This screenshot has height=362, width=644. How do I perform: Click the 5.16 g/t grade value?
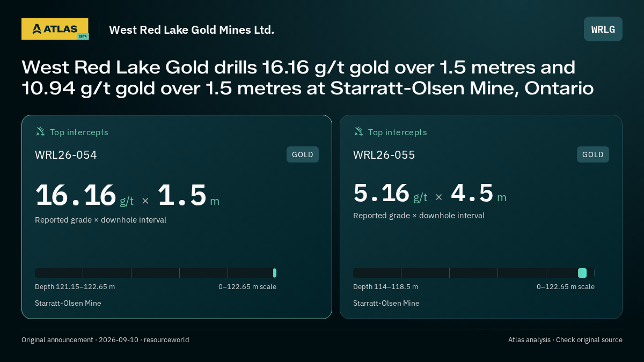[x=390, y=193]
